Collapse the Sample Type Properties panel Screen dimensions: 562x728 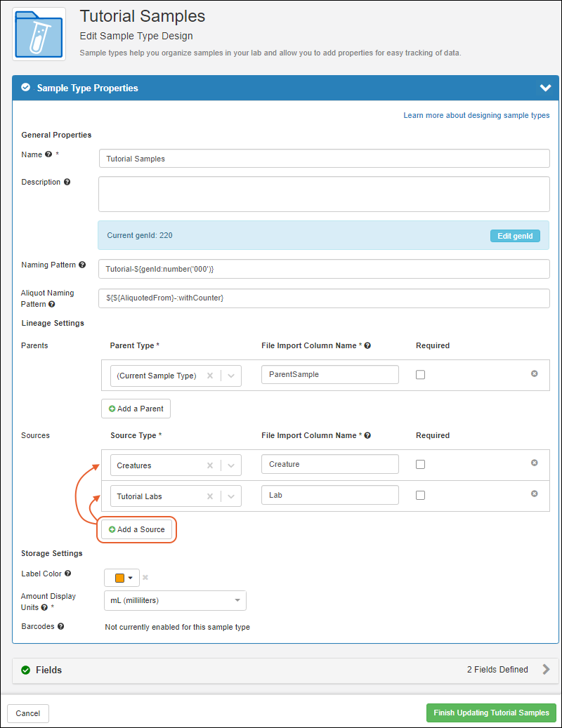(545, 88)
